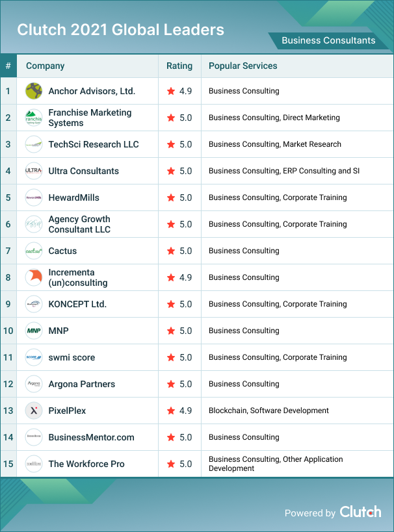394x532 pixels.
Task: Click the Rating column header
Action: coord(179,66)
